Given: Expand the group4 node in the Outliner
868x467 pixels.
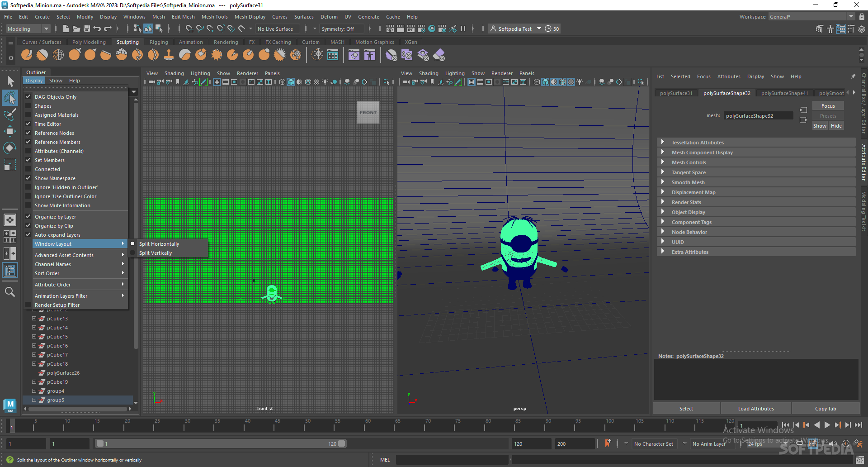Looking at the screenshot, I should coord(34,391).
